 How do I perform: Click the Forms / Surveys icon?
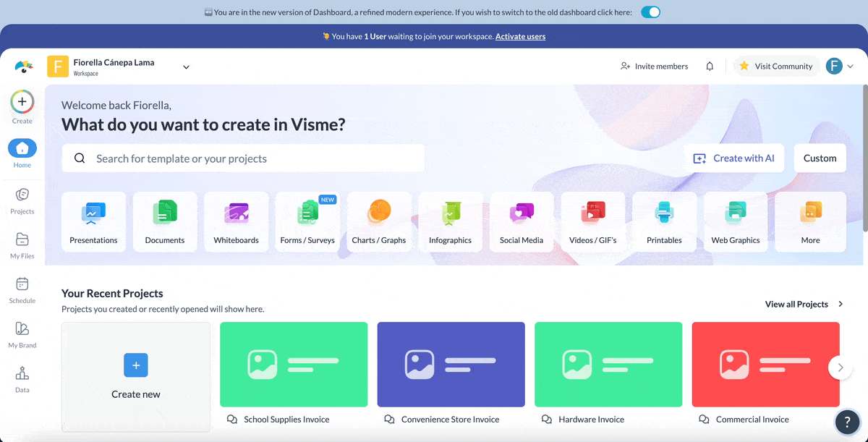point(307,213)
